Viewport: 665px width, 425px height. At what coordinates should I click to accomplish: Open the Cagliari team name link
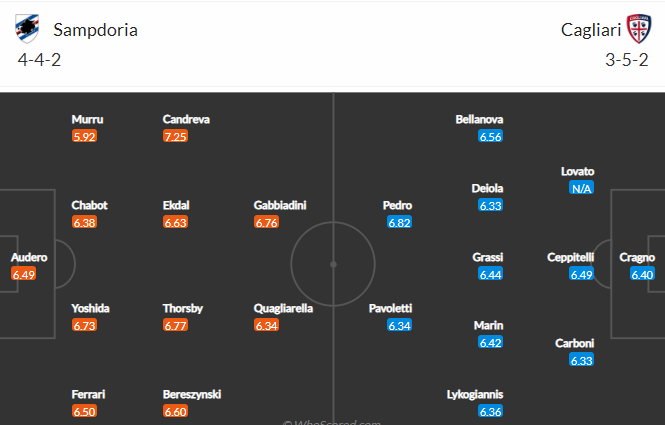(x=591, y=30)
